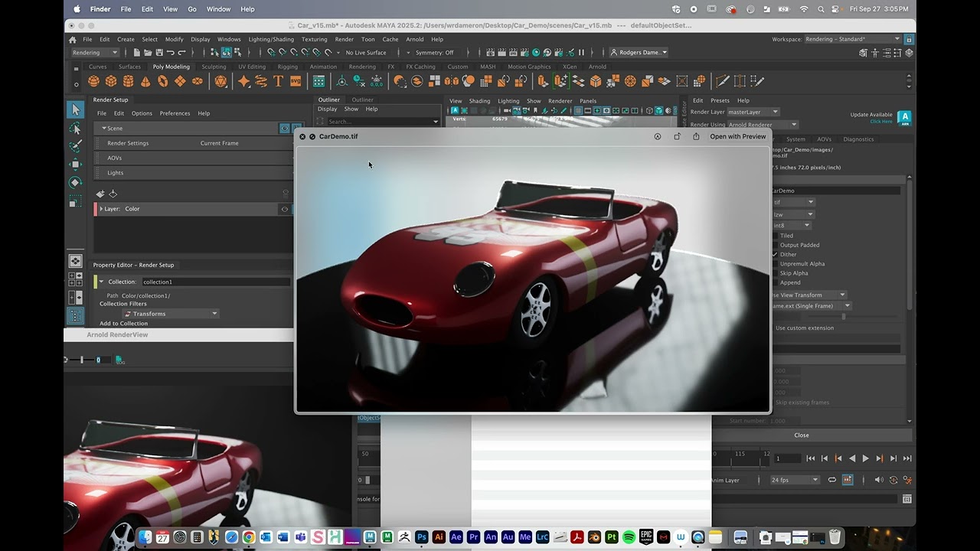
Task: Open the Transforms collection filter dropdown
Action: (x=171, y=314)
